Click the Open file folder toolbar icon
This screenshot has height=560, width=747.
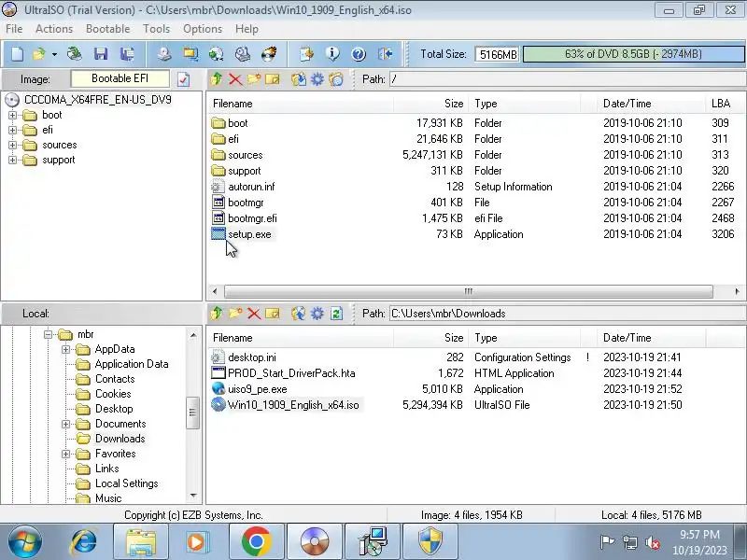[39, 54]
